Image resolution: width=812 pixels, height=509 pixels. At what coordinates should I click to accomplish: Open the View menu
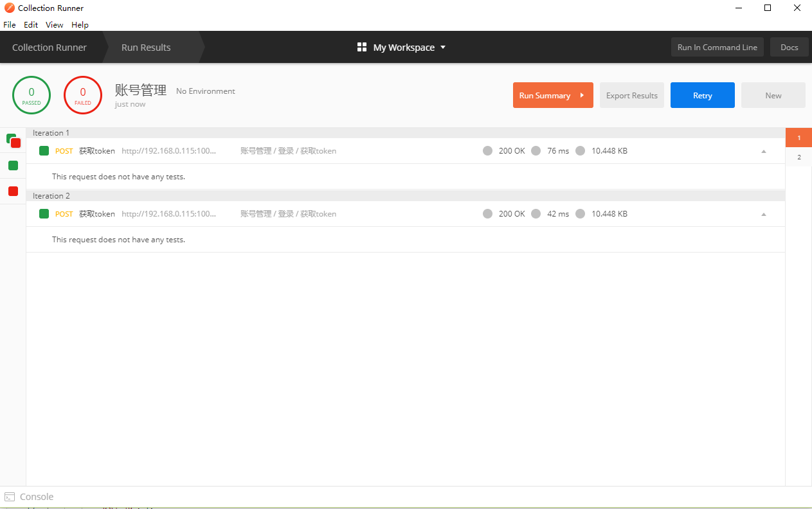(x=55, y=24)
